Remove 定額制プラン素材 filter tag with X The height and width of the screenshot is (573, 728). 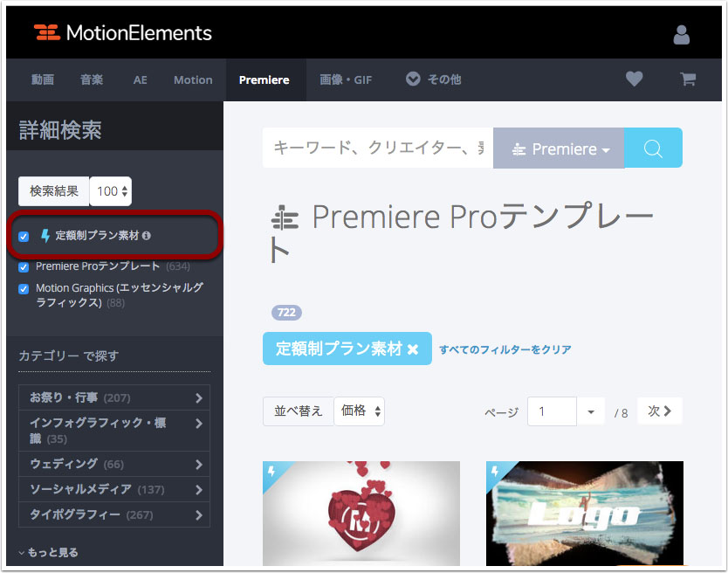(x=413, y=349)
